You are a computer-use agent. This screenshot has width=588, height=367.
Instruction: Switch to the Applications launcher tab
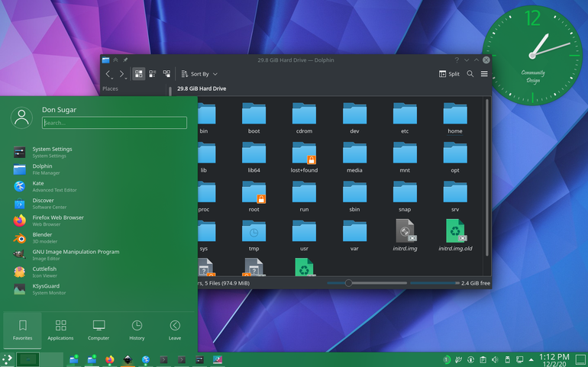pos(60,330)
